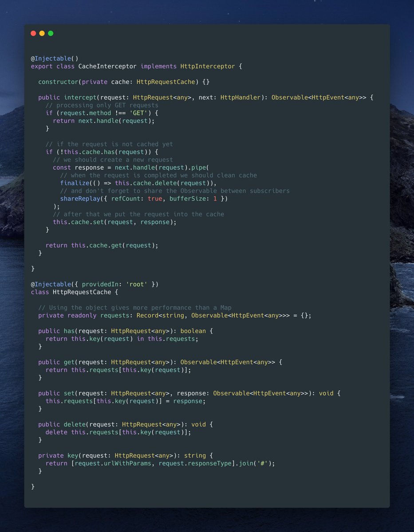The width and height of the screenshot is (414, 532).
Task: Click the 'constructor' keyword
Action: (58, 82)
